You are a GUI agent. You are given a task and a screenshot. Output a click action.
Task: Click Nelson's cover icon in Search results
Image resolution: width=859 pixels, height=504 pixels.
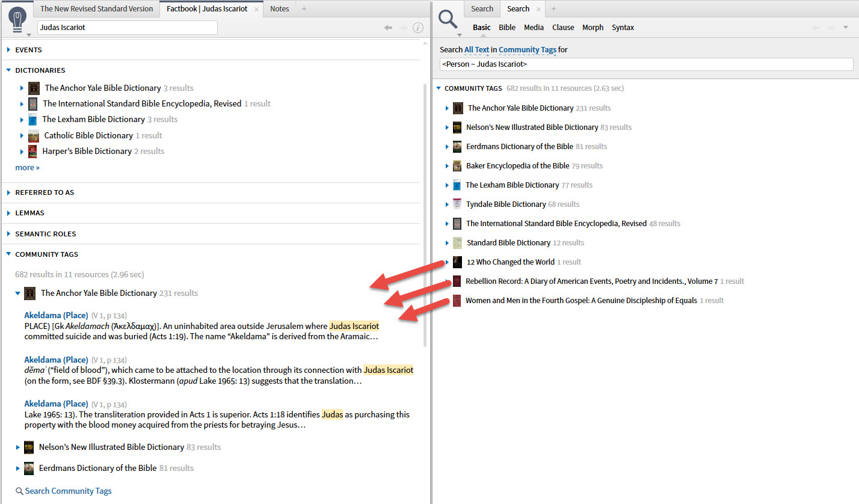click(x=457, y=127)
